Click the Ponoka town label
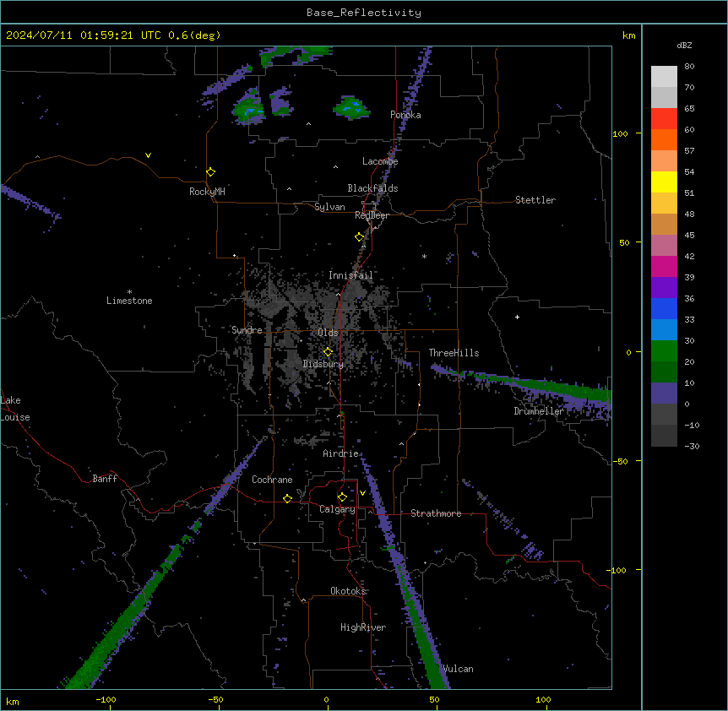This screenshot has width=728, height=711. [x=405, y=115]
